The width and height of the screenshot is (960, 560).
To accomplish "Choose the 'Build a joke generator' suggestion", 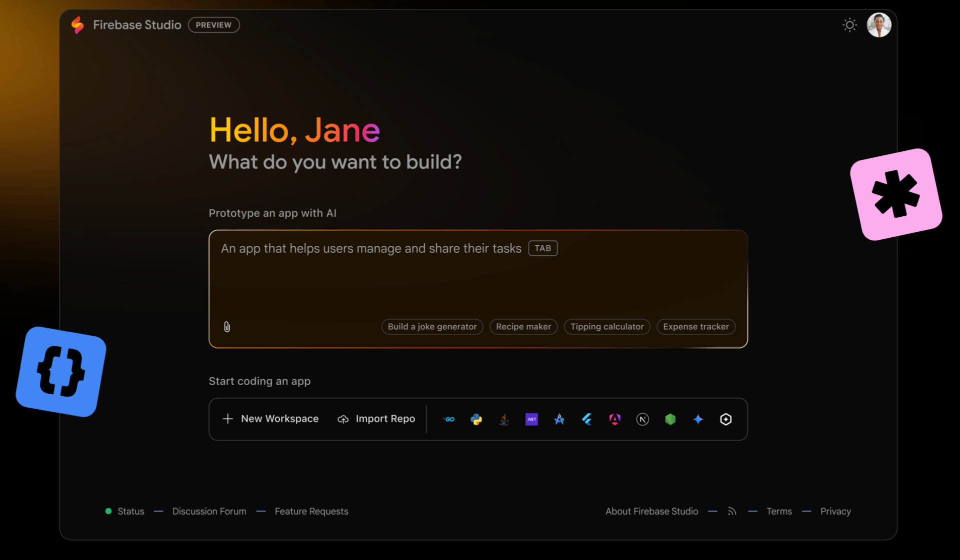I will click(432, 327).
